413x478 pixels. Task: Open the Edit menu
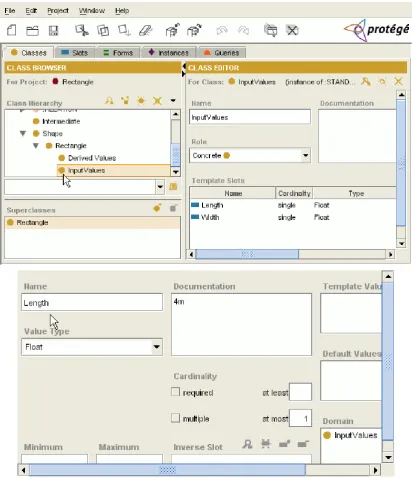[x=31, y=11]
